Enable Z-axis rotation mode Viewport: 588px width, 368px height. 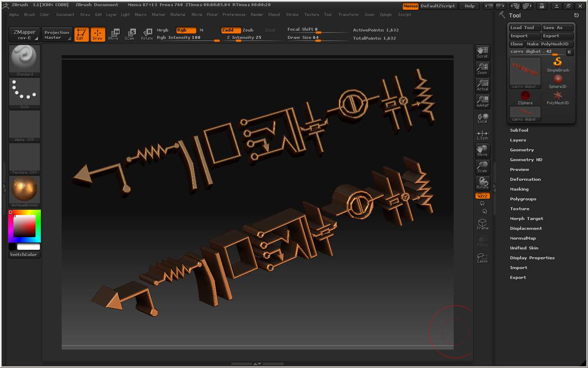pyautogui.click(x=485, y=211)
